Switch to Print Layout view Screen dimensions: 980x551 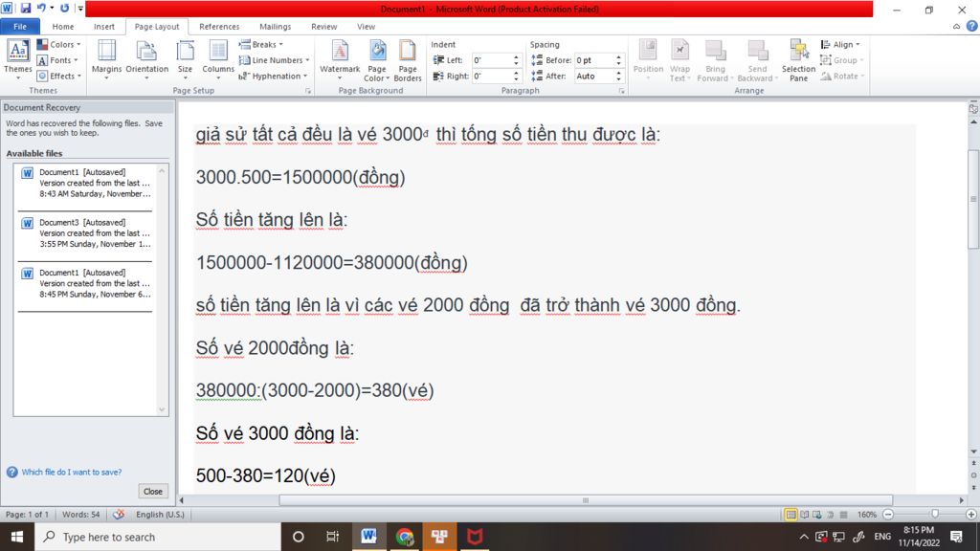(x=791, y=515)
